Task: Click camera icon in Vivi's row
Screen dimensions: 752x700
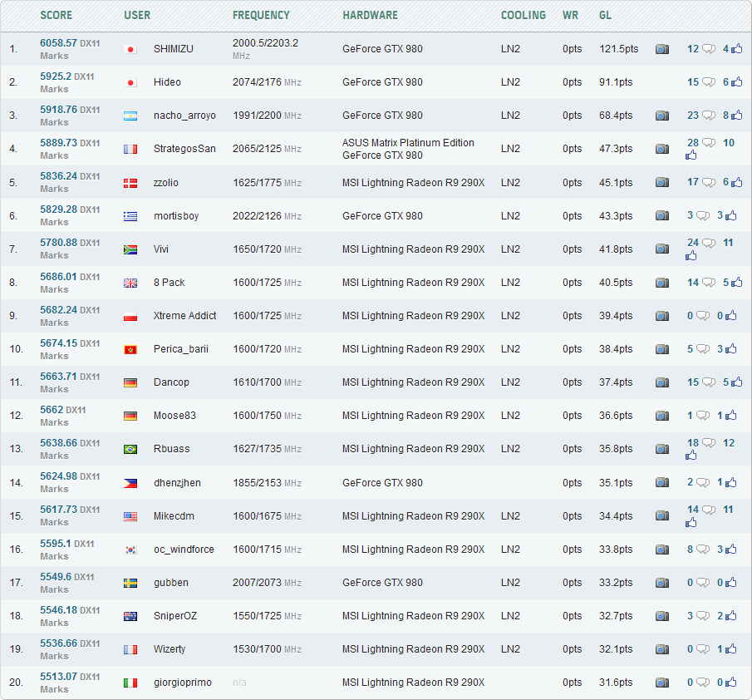Action: tap(661, 249)
